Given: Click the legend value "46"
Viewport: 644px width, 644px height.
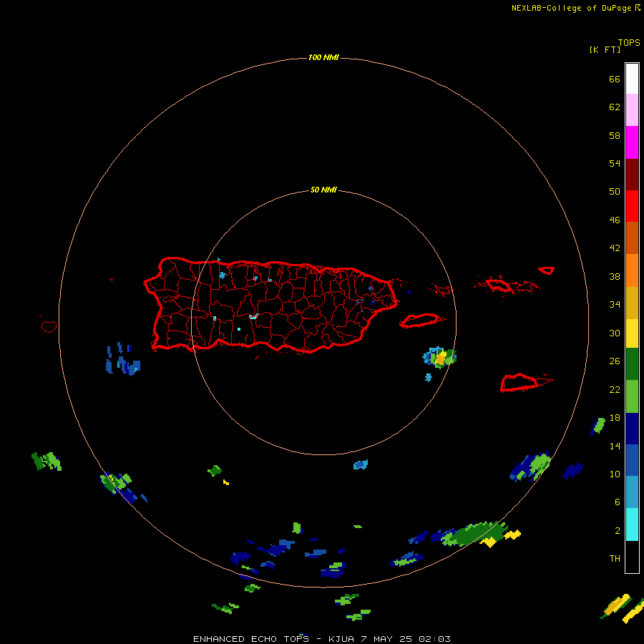Looking at the screenshot, I should click(615, 220).
